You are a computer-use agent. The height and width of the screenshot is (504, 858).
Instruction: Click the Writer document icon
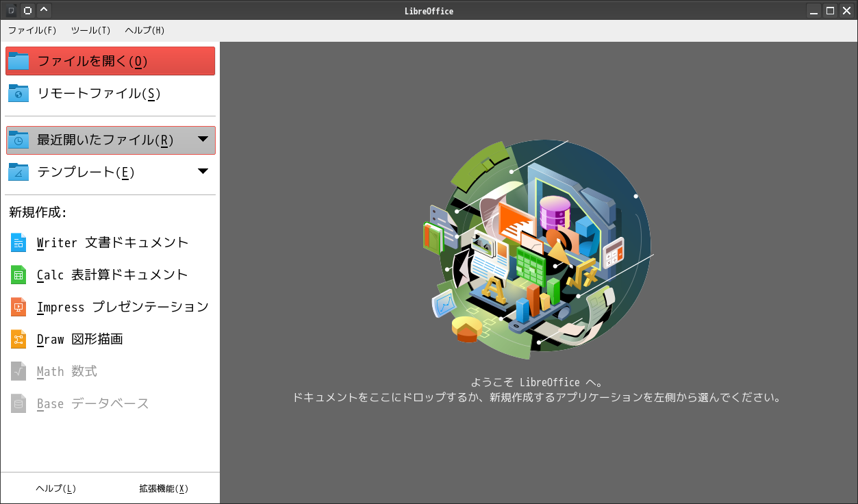coord(18,242)
